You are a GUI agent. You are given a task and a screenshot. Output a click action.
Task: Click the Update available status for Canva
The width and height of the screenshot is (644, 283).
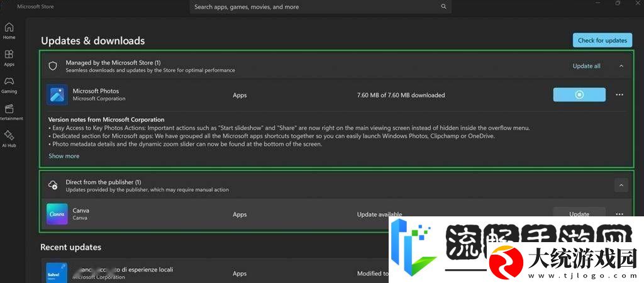(x=379, y=214)
